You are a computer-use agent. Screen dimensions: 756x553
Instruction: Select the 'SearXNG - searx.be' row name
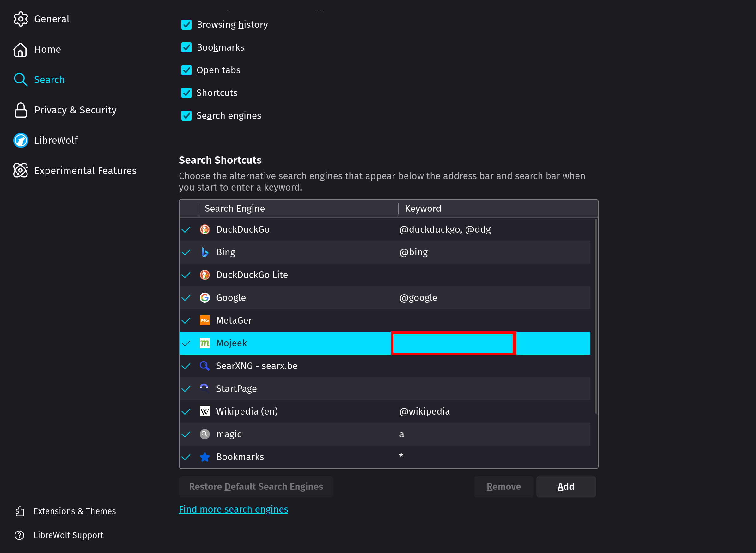tap(257, 366)
